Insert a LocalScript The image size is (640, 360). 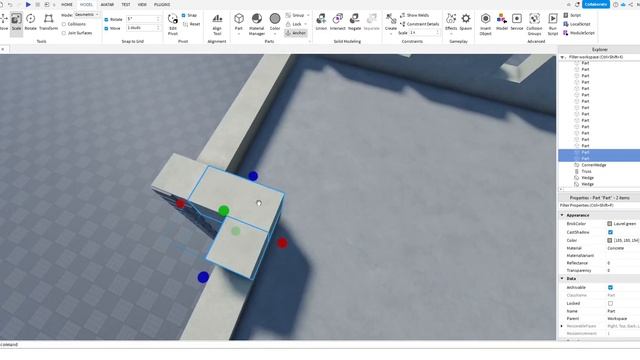(577, 24)
